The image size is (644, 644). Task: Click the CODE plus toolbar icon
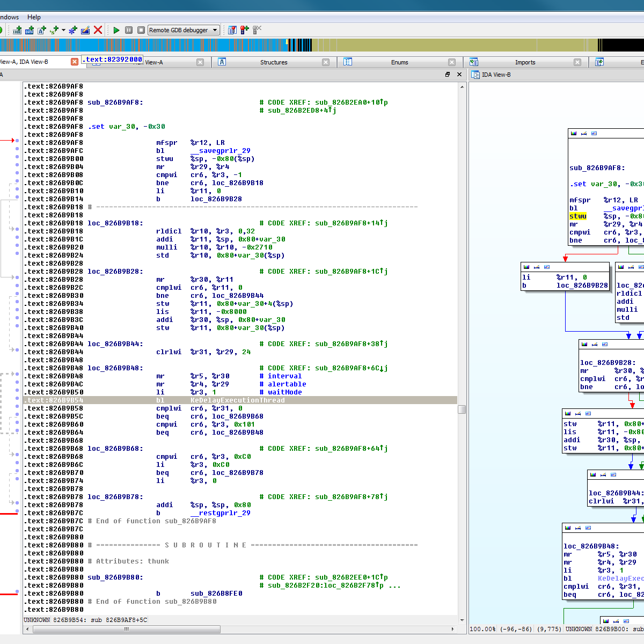click(x=18, y=30)
